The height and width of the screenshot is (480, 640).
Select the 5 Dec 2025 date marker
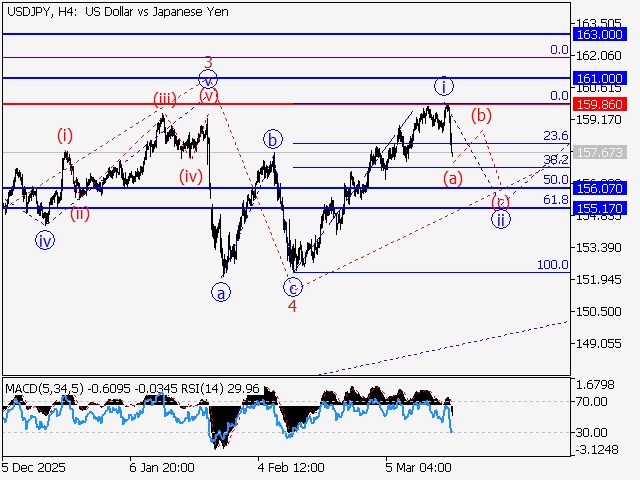click(x=36, y=467)
